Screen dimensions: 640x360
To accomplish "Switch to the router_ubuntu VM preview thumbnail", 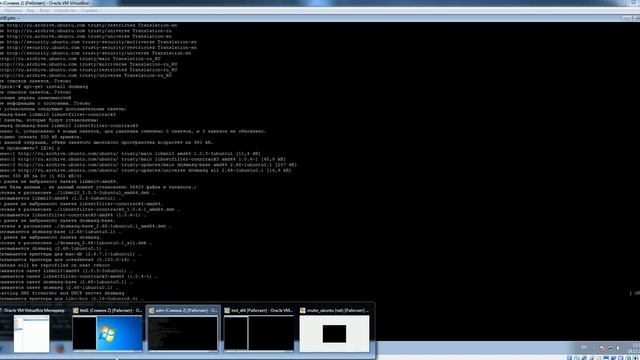I will pos(334,333).
